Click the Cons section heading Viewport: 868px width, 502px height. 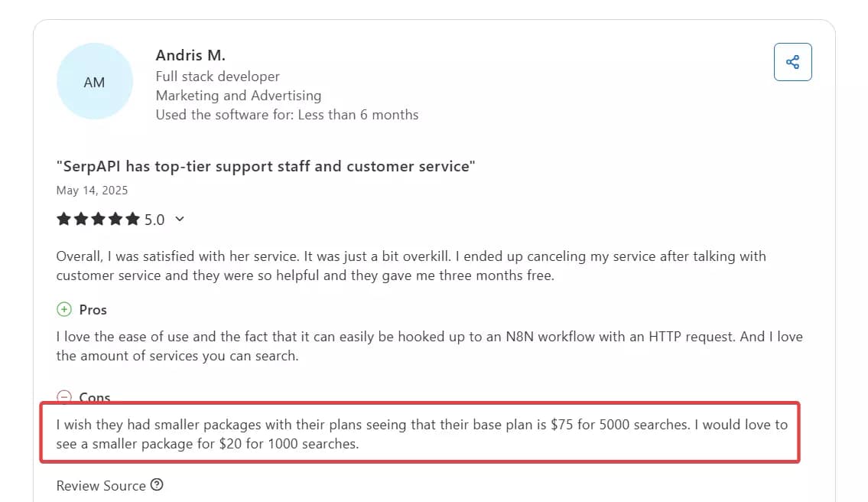(x=95, y=397)
